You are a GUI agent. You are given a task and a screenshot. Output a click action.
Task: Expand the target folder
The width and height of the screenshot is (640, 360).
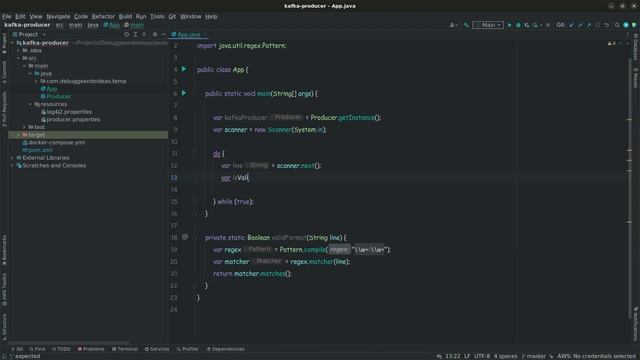pos(18,135)
